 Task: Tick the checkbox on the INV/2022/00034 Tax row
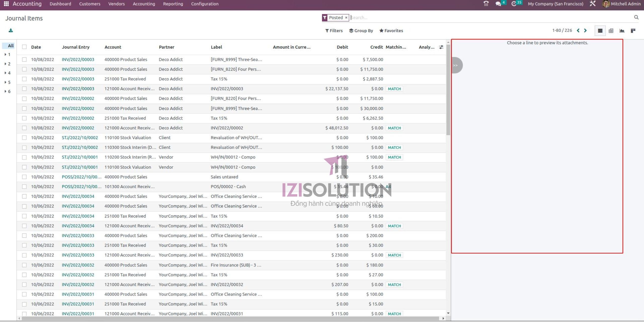click(x=24, y=216)
